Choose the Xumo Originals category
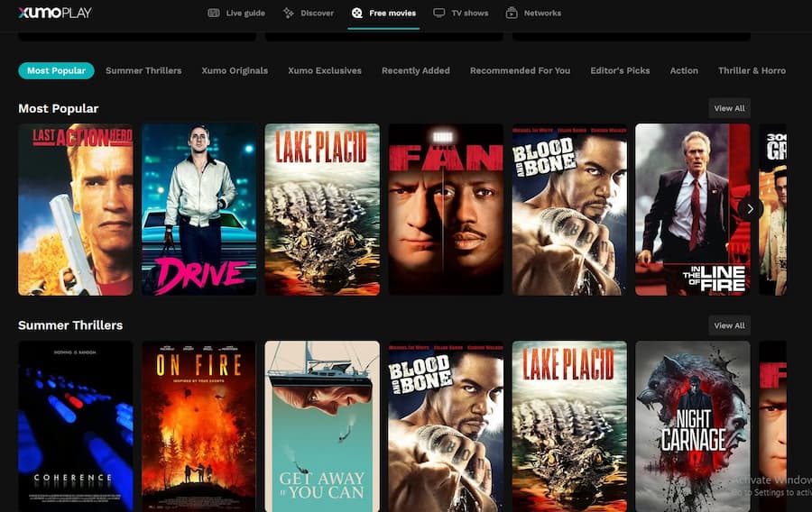The image size is (812, 512). [x=235, y=71]
